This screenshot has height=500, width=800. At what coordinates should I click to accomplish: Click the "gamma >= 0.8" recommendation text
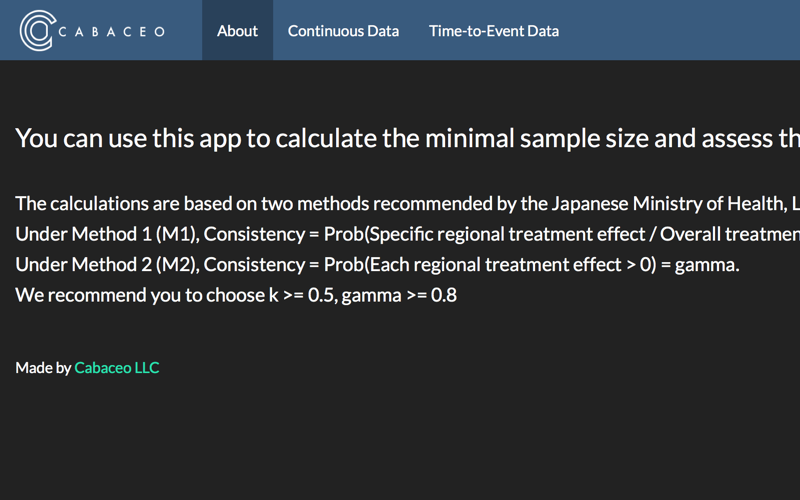[399, 296]
